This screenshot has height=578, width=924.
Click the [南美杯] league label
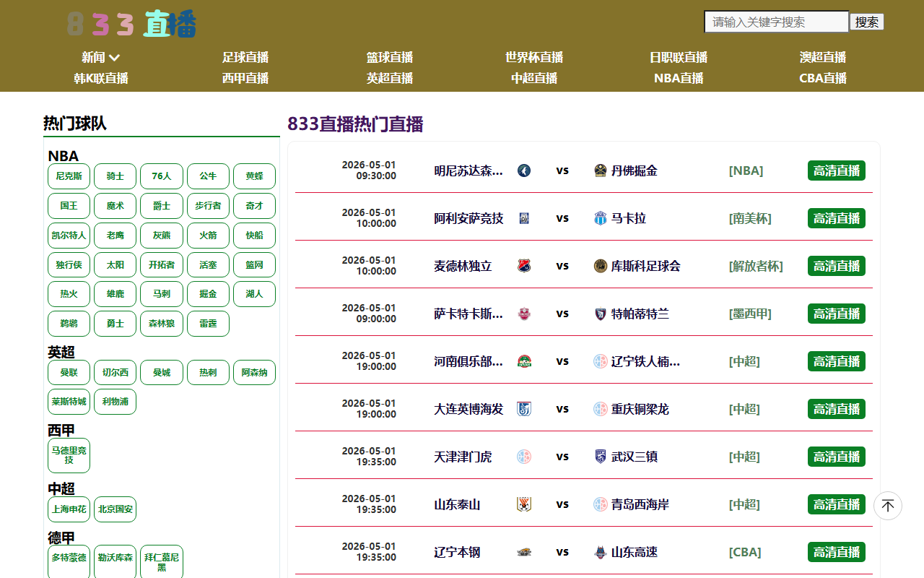pyautogui.click(x=750, y=218)
